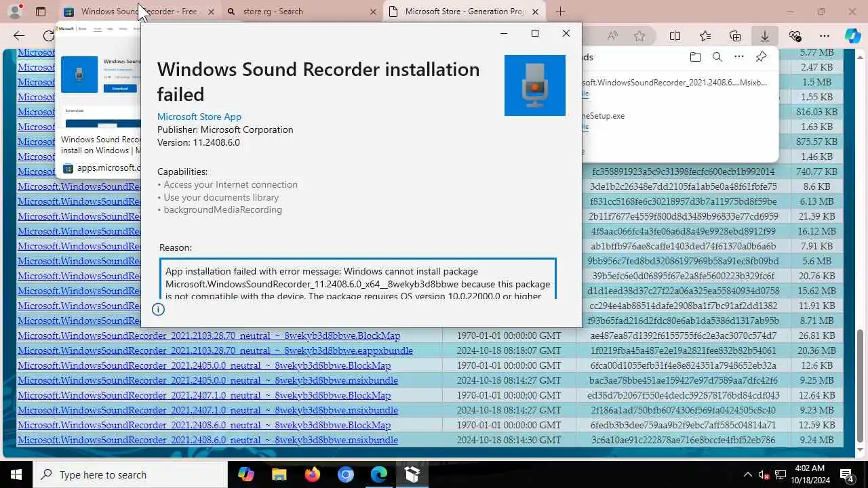Launch Copilot from the taskbar
Viewport: 868px width, 488px height.
(x=246, y=474)
